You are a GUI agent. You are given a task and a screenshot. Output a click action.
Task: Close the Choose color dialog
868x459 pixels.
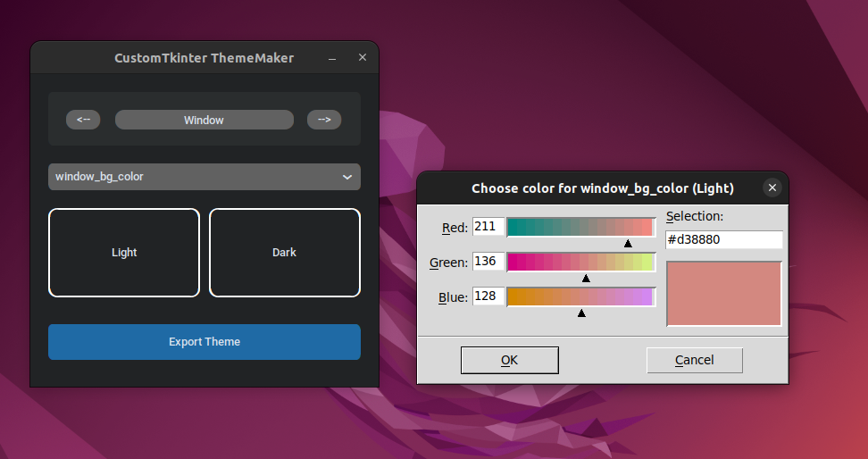(772, 188)
